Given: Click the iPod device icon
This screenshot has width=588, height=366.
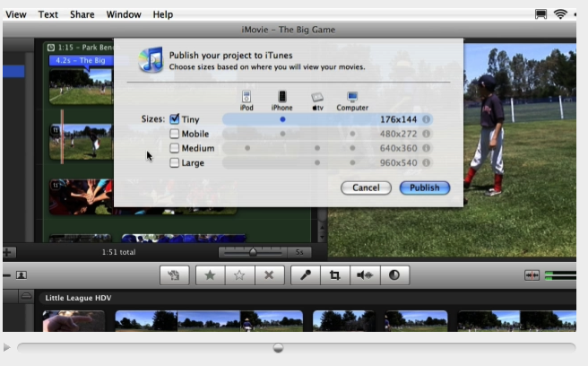Looking at the screenshot, I should 246,97.
